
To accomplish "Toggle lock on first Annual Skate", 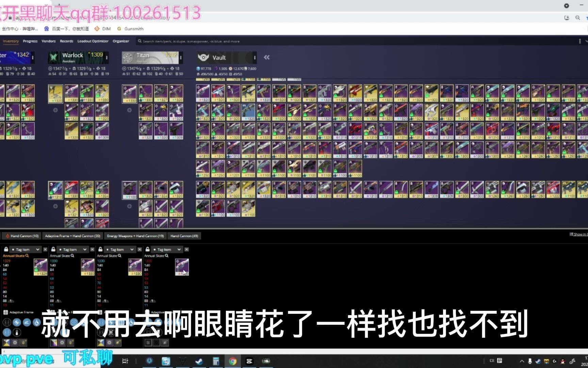I will pyautogui.click(x=6, y=249).
